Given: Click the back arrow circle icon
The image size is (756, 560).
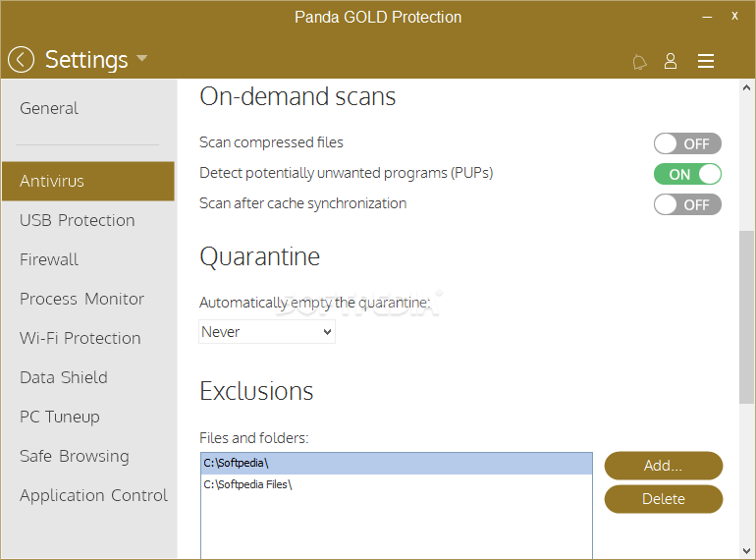Looking at the screenshot, I should tap(21, 60).
